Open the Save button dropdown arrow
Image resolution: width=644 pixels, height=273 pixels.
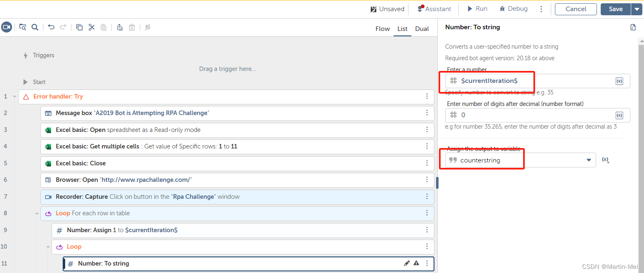637,9
